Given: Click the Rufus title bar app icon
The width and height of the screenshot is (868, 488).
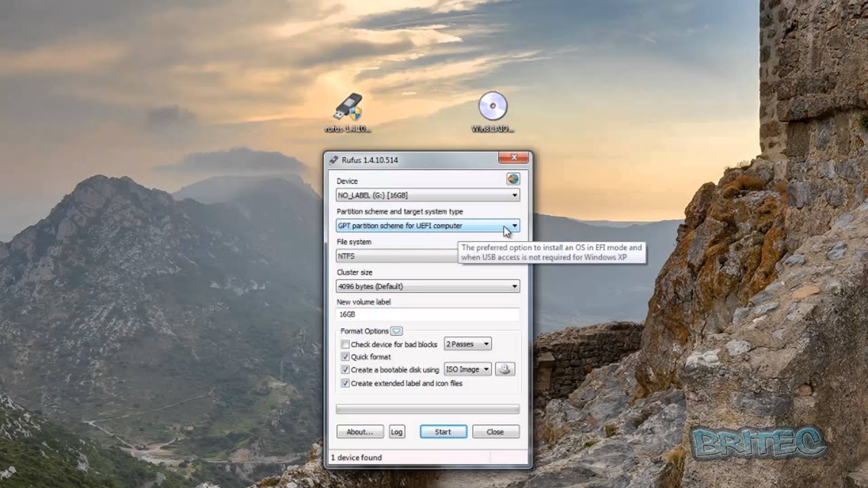Looking at the screenshot, I should point(333,160).
